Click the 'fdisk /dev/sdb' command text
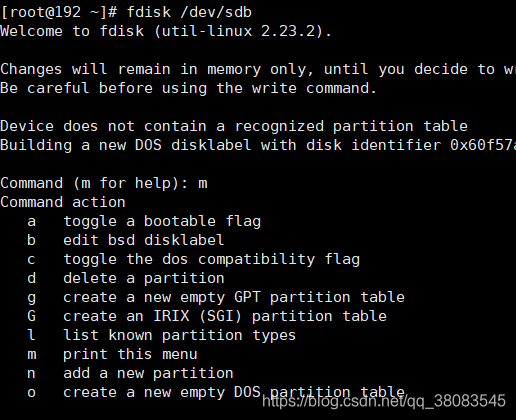Viewport: 516px width, 420px height. click(x=189, y=12)
